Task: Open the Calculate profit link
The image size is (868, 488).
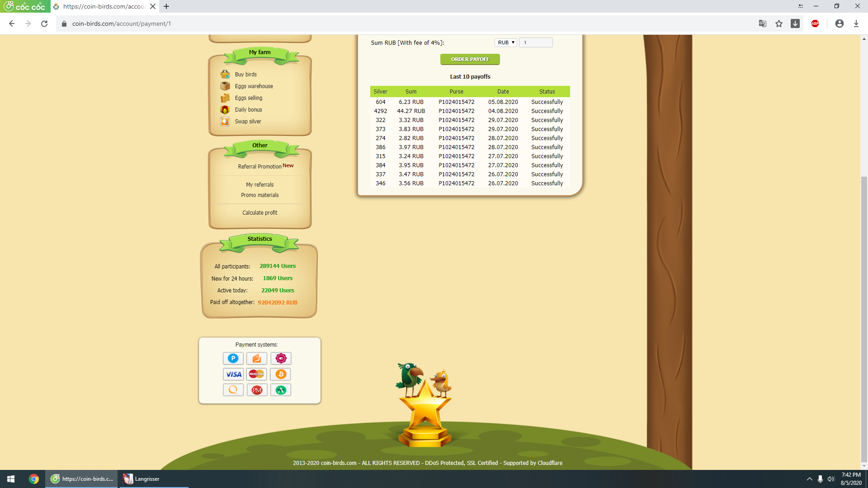Action: pos(259,212)
